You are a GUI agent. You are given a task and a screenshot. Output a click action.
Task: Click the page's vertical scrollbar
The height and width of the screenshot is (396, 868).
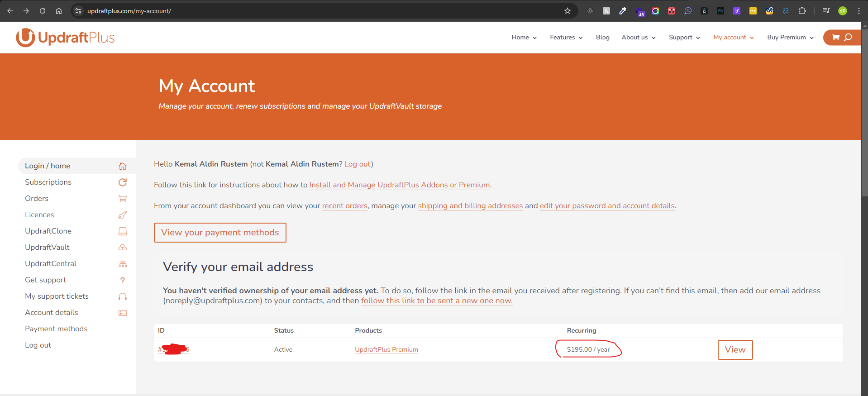864,113
